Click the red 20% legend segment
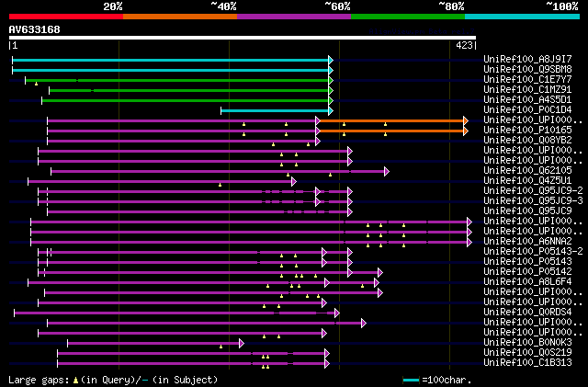 click(x=66, y=17)
